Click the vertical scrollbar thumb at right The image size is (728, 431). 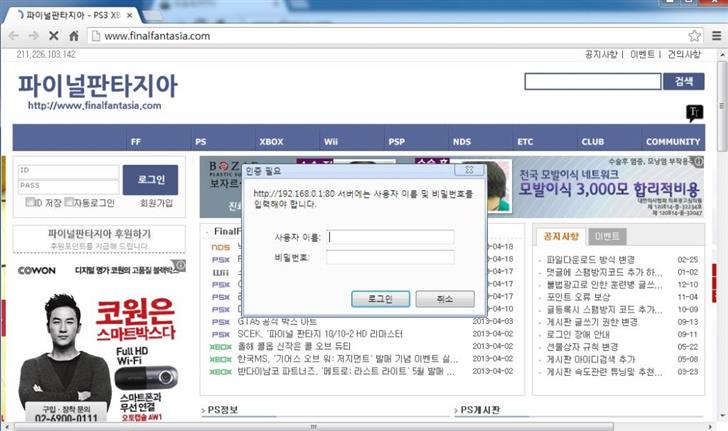[722, 106]
